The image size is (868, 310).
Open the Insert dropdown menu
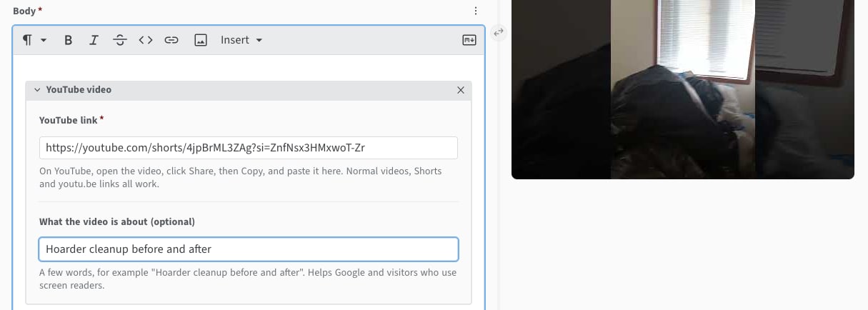(241, 40)
